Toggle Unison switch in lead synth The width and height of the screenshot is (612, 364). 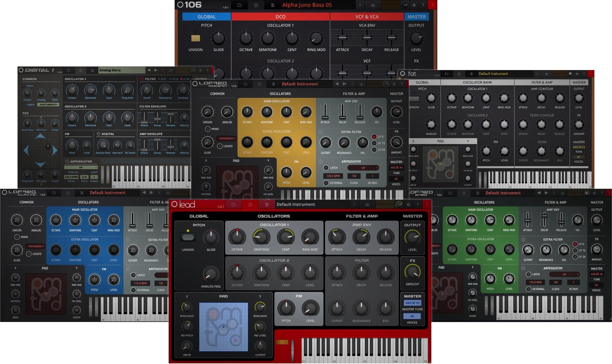[188, 237]
